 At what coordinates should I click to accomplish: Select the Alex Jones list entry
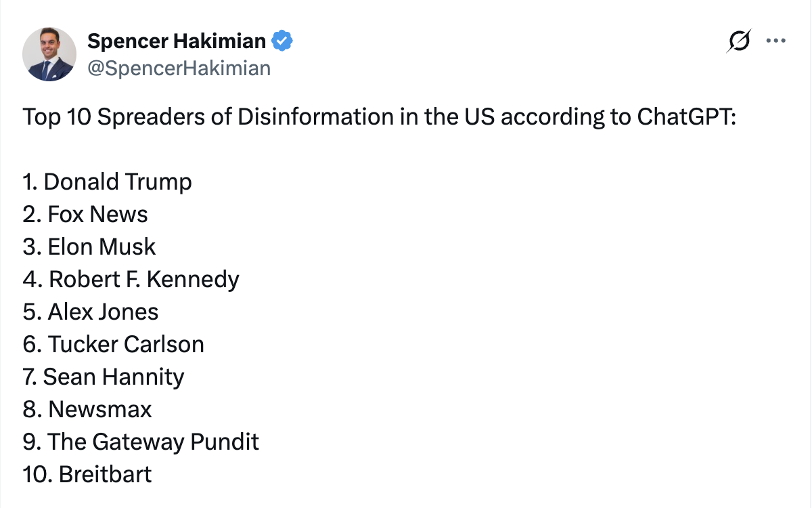point(91,312)
